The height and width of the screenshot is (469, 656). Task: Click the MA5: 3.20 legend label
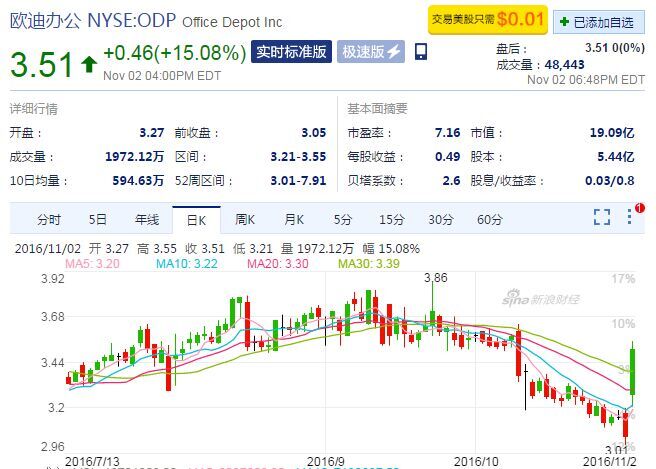pos(92,264)
